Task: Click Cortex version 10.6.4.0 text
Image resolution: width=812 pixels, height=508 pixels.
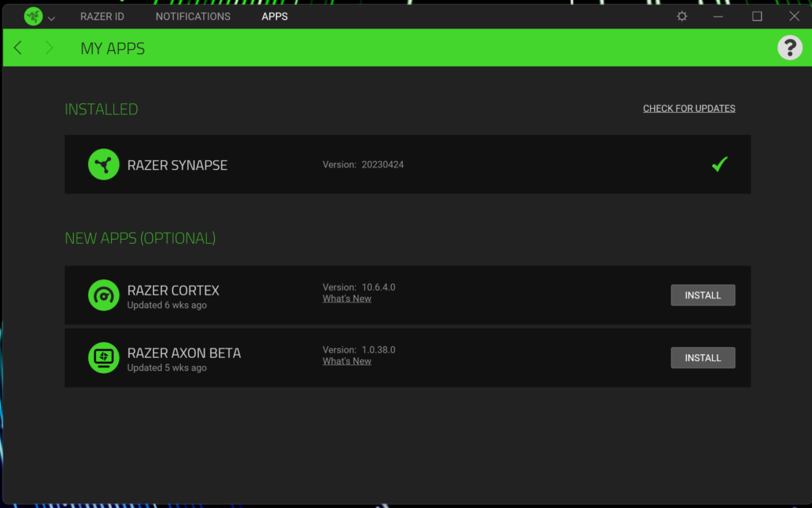Action: click(x=359, y=287)
